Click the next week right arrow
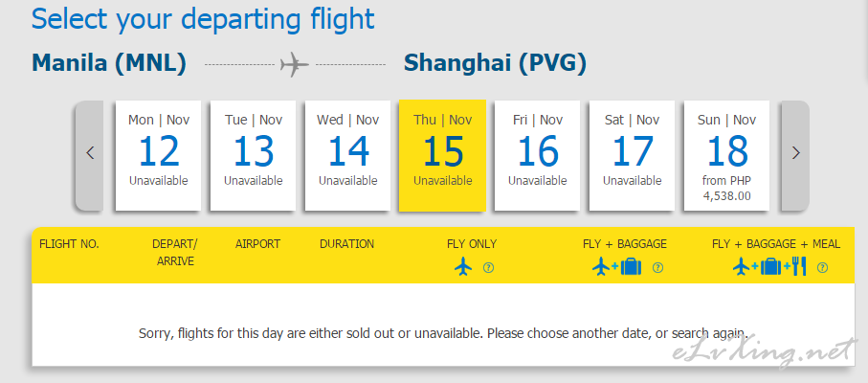The image size is (868, 383). pos(795,155)
